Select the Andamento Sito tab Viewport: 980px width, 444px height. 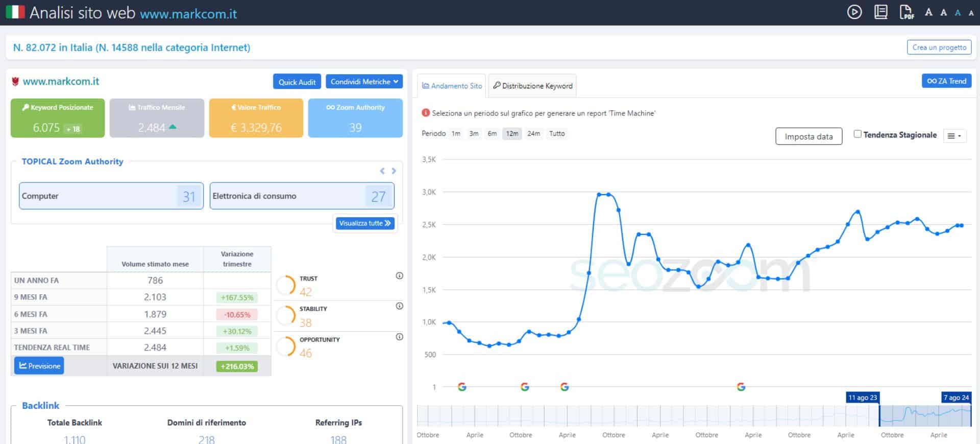452,86
